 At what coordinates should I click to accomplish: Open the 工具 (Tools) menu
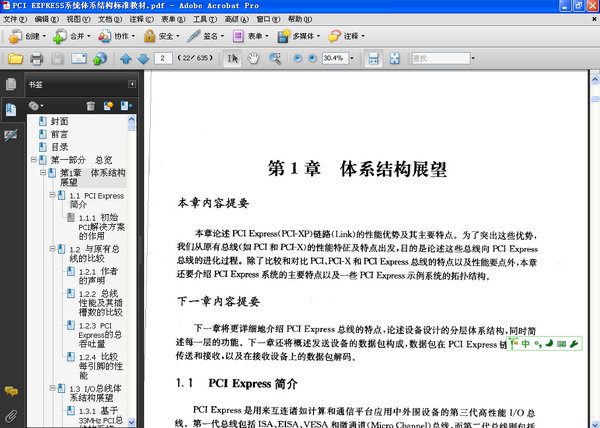pyautogui.click(x=205, y=19)
